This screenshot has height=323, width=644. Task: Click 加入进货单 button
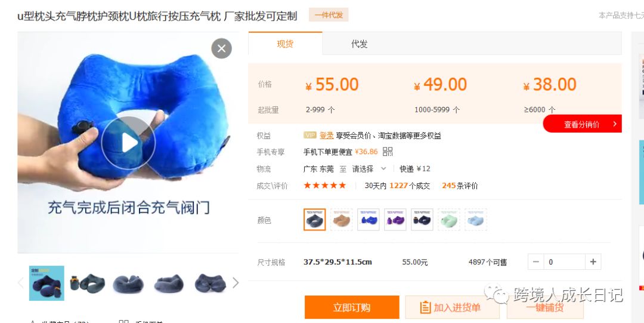(452, 307)
